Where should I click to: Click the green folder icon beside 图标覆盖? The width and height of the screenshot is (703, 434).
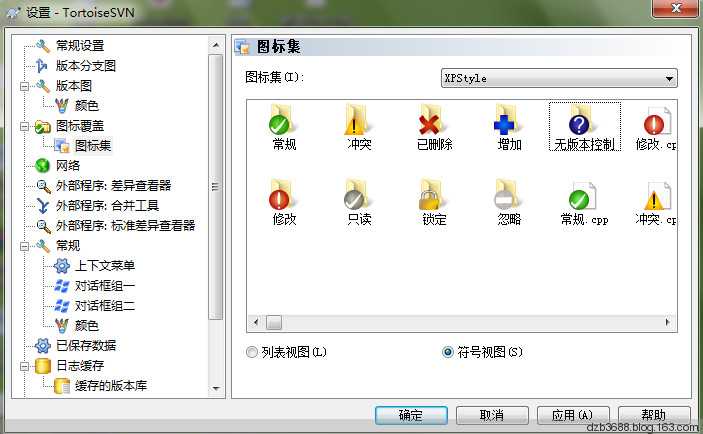(x=43, y=127)
